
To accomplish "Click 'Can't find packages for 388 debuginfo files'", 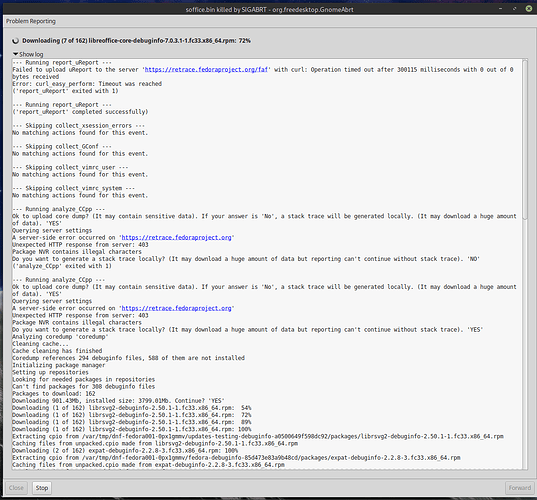I will (84, 387).
